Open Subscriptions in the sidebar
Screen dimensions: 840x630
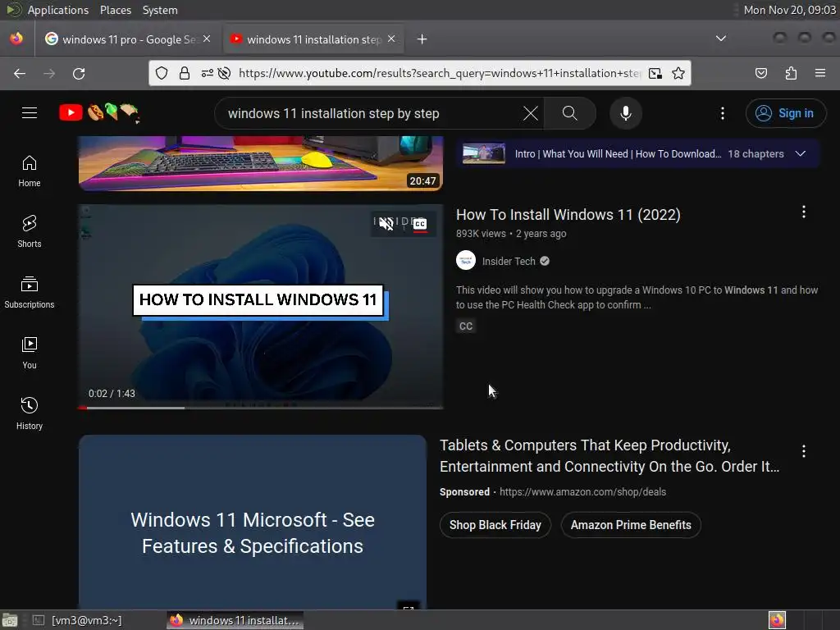(30, 292)
